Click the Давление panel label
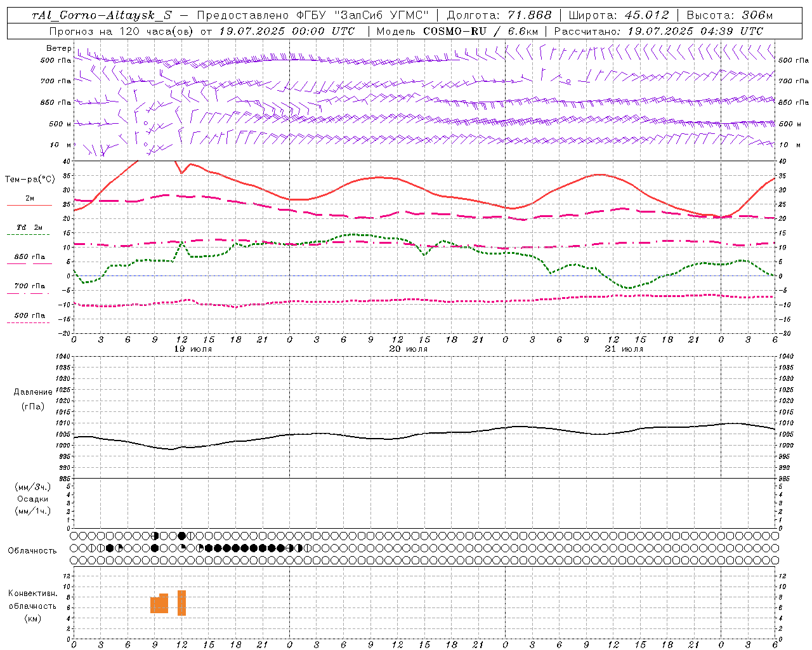 coord(33,392)
